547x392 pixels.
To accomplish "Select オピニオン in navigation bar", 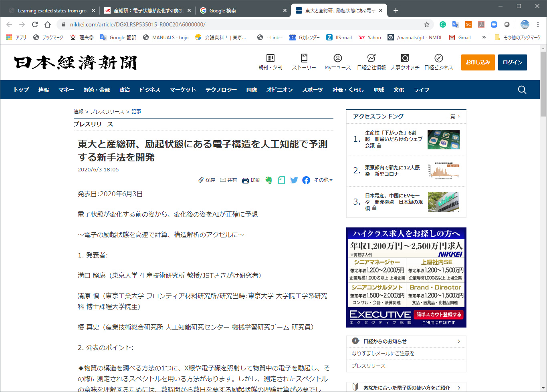I will [x=280, y=90].
